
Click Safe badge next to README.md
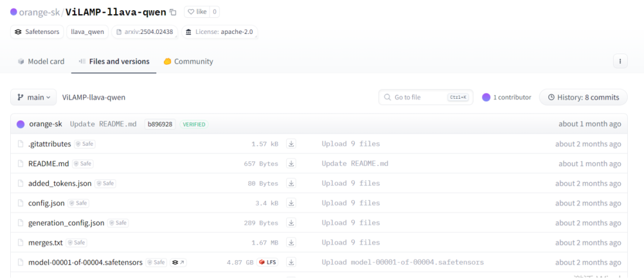(x=82, y=164)
